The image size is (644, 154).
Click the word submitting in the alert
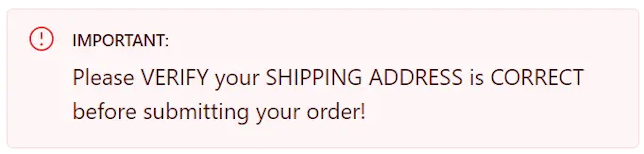[x=196, y=113]
